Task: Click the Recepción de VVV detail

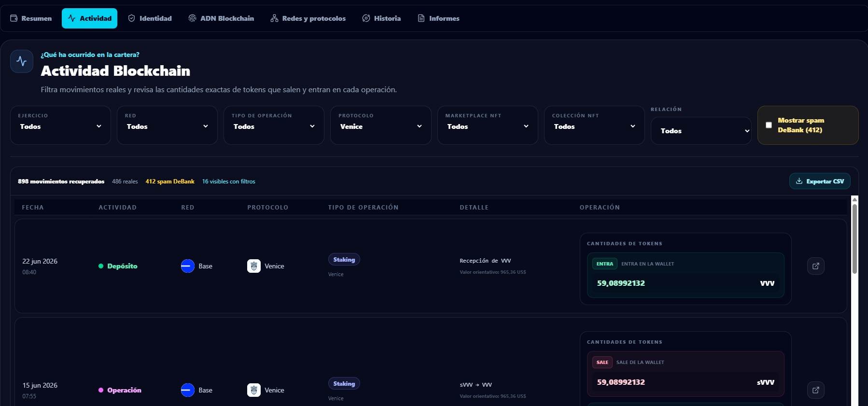Action: pos(485,261)
